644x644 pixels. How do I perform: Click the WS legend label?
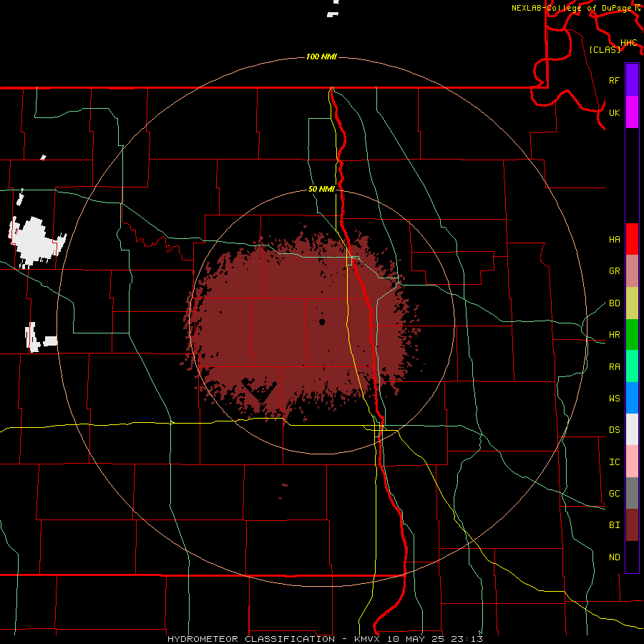point(614,399)
